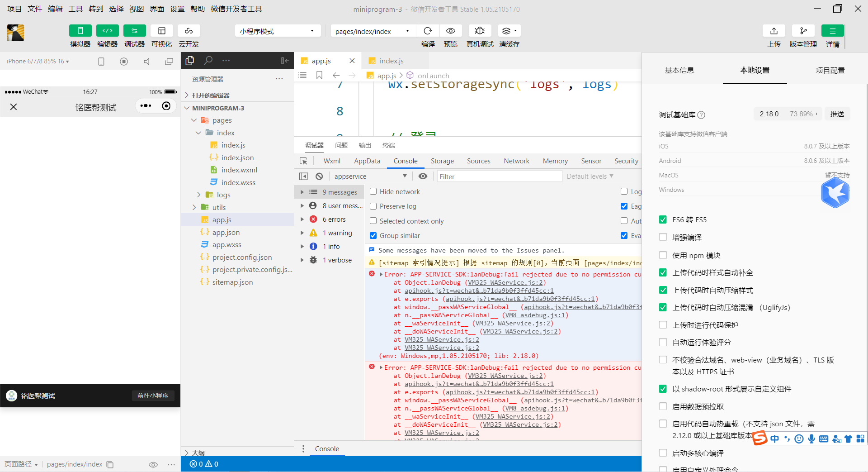Toggle 上传代码时样式自动补全 checkbox
868x472 pixels.
click(x=663, y=272)
